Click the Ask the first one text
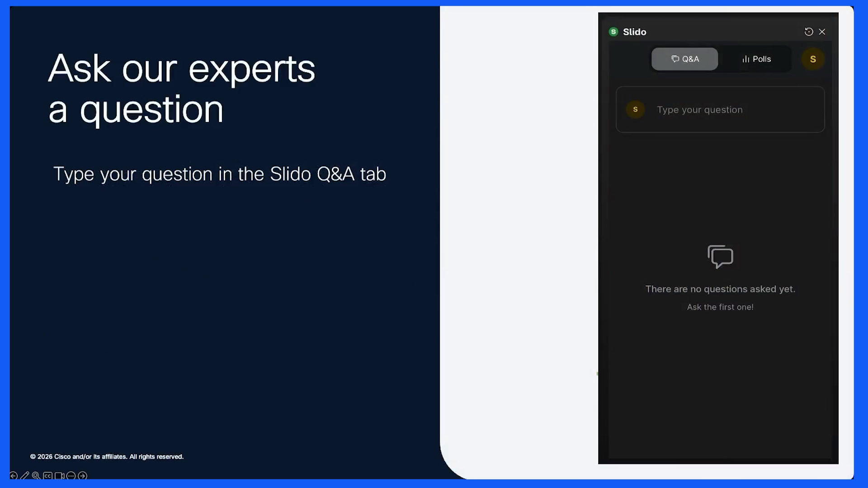The width and height of the screenshot is (868, 488). (x=720, y=307)
